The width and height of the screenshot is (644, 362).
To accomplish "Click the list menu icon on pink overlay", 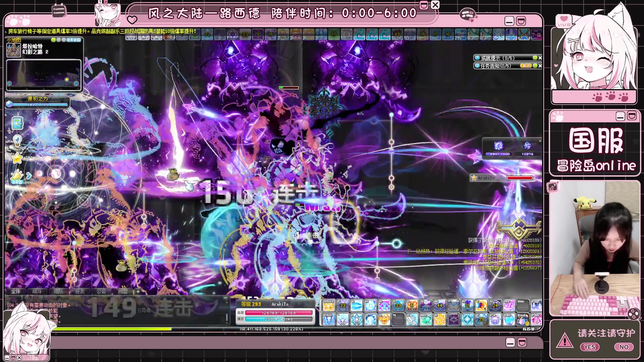I will tap(59, 11).
